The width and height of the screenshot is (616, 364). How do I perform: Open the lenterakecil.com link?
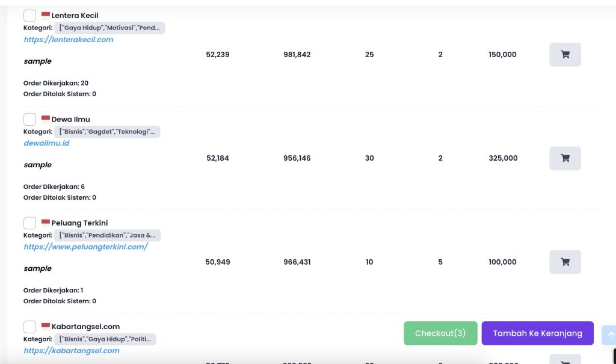(x=69, y=40)
